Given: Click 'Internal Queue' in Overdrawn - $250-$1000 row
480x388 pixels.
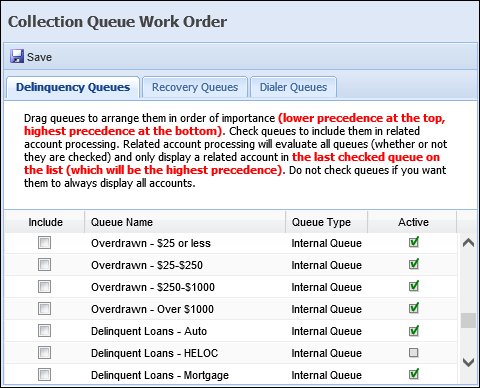Looking at the screenshot, I should coord(327,287).
